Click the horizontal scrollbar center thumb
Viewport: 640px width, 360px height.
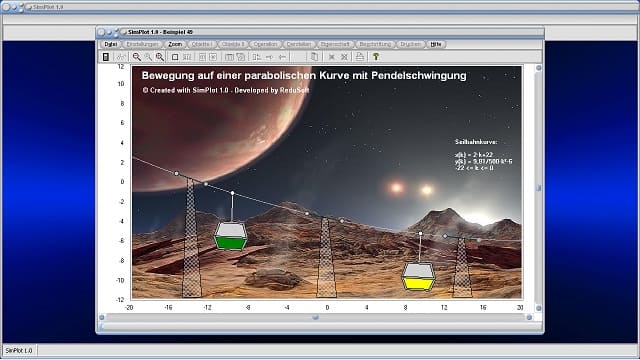pyautogui.click(x=315, y=317)
